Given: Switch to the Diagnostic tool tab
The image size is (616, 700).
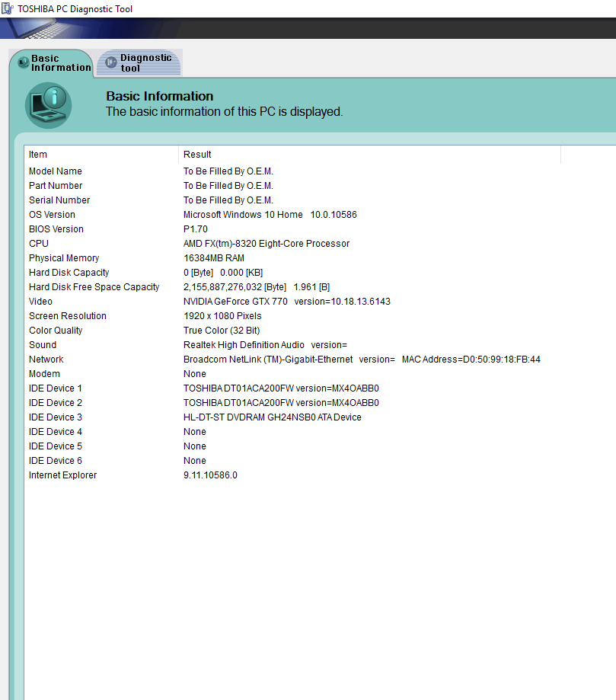Looking at the screenshot, I should [139, 63].
